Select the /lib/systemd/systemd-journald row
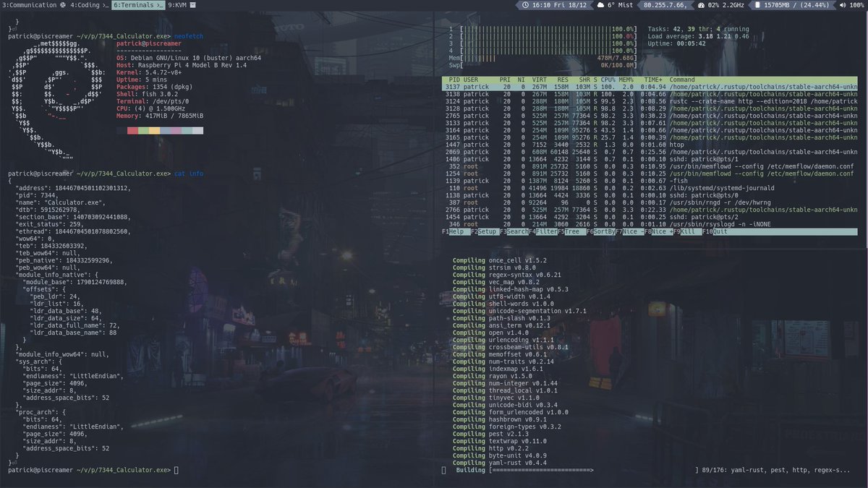868x488 pixels. [650, 188]
